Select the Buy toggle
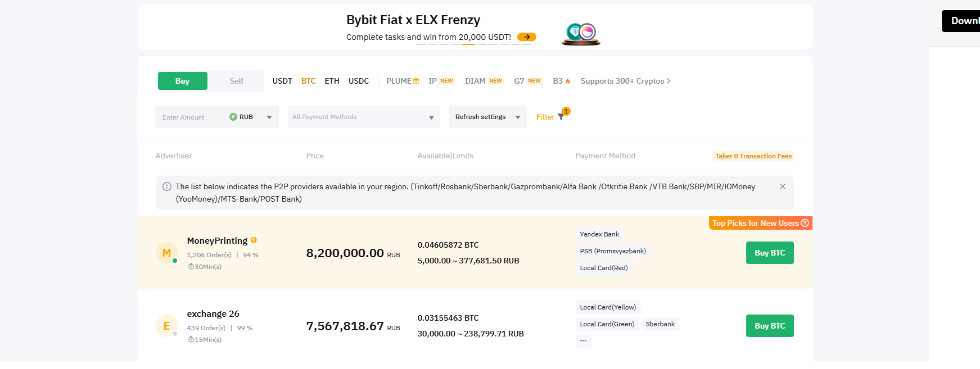This screenshot has width=980, height=369. [x=182, y=81]
